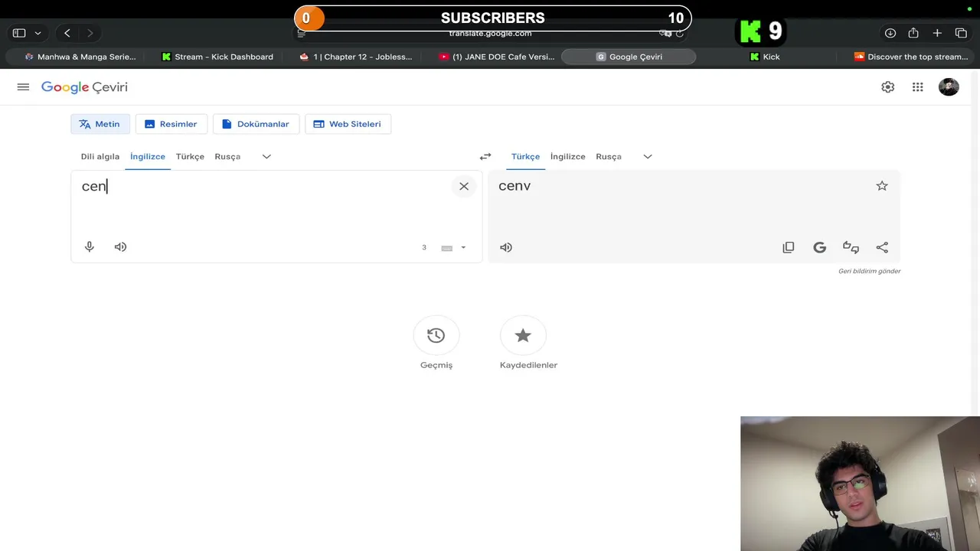This screenshot has width=980, height=551.
Task: Search the translation on Google
Action: click(819, 247)
